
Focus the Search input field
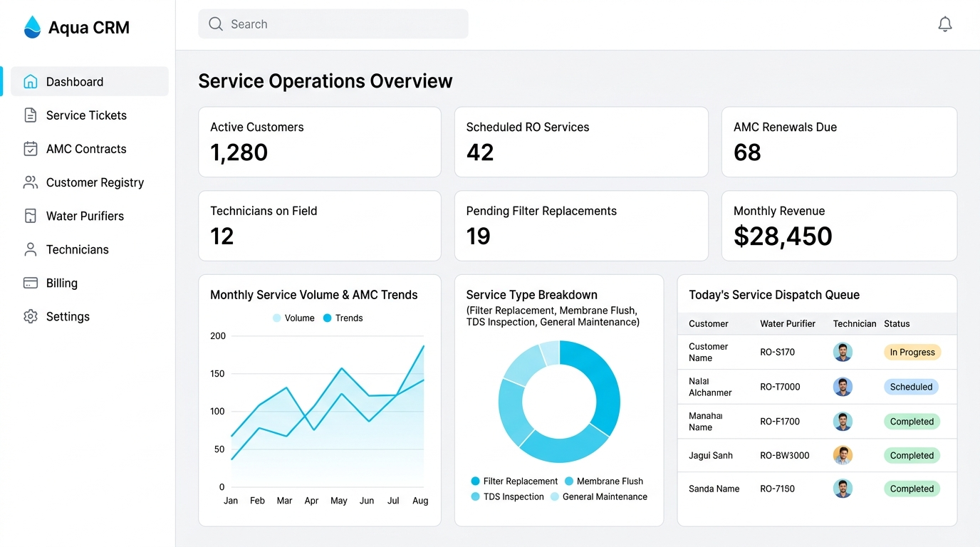[333, 24]
